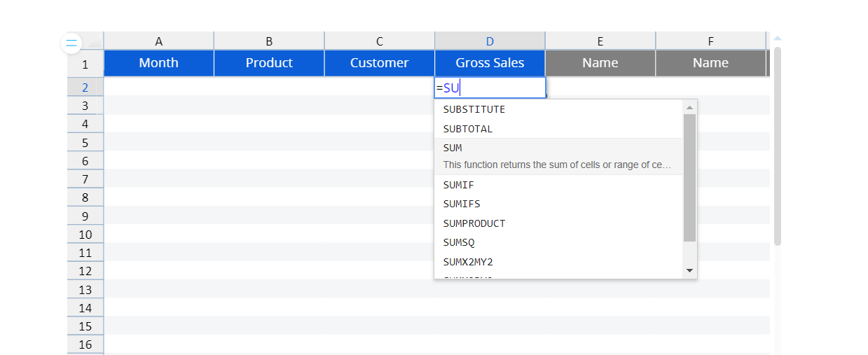868x355 pixels.
Task: Click the formula input cell showing =SU
Action: tap(490, 88)
